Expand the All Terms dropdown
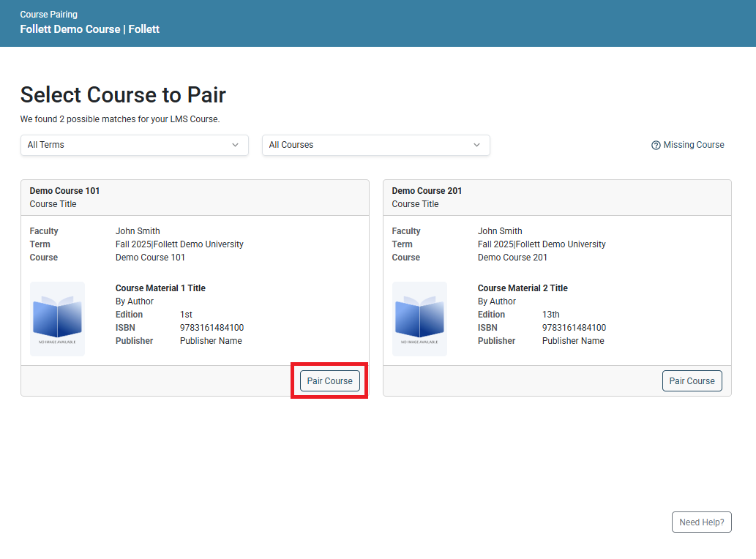 click(134, 145)
